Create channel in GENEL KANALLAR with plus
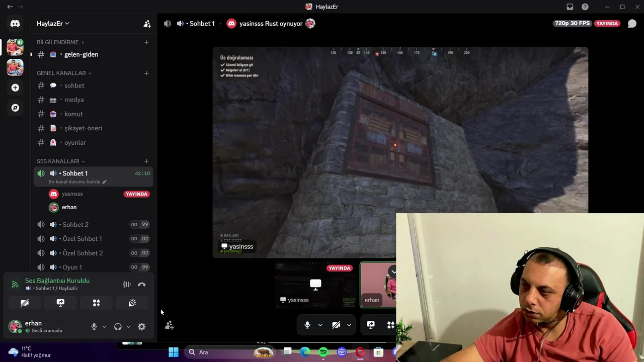 coord(146,73)
